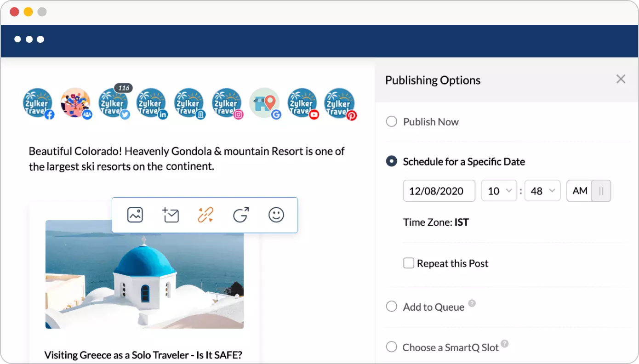Select the Publish Now option
The image size is (639, 364).
tap(391, 121)
